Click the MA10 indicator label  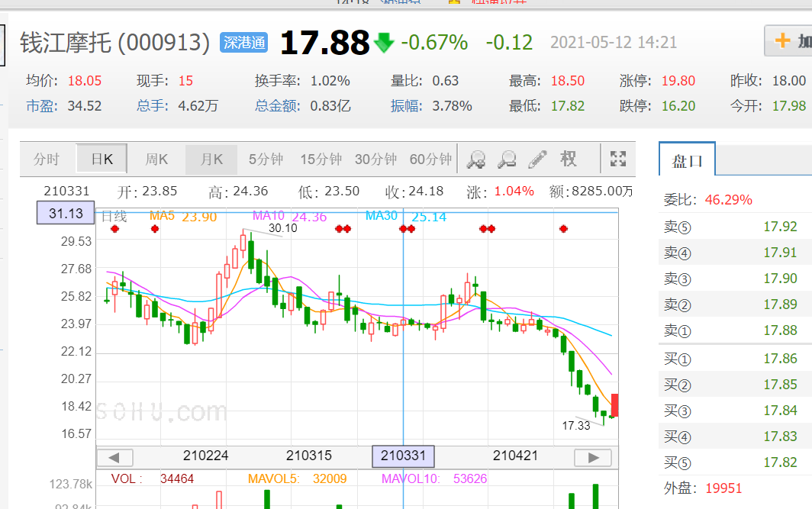tap(269, 215)
